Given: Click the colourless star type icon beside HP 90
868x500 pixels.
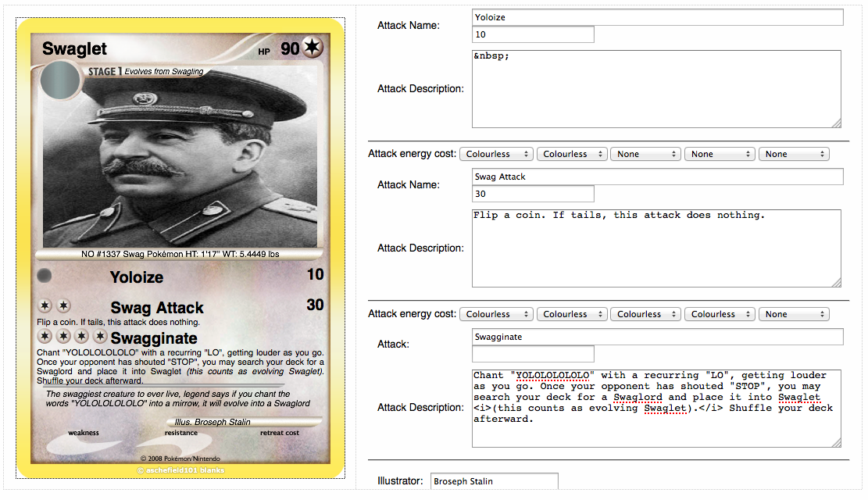Looking at the screenshot, I should [313, 47].
